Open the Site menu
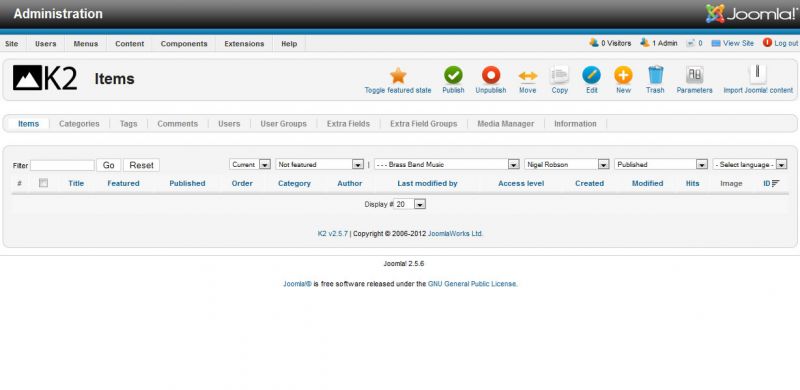This screenshot has height=390, width=800. pos(11,43)
